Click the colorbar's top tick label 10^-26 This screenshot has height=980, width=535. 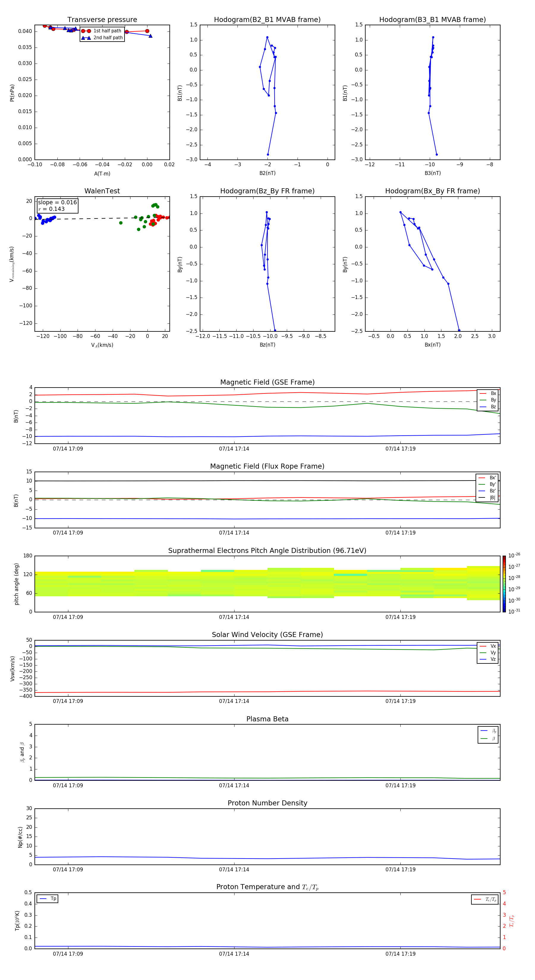coord(514,555)
